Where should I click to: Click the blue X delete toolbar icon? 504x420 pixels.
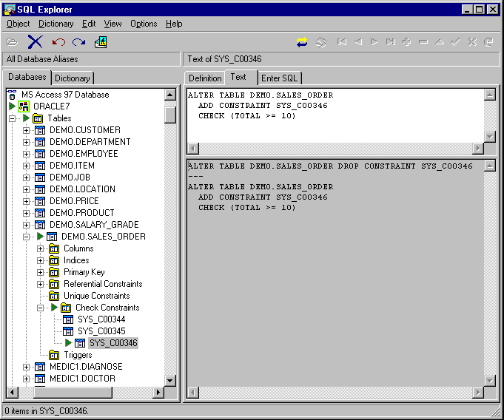(36, 42)
